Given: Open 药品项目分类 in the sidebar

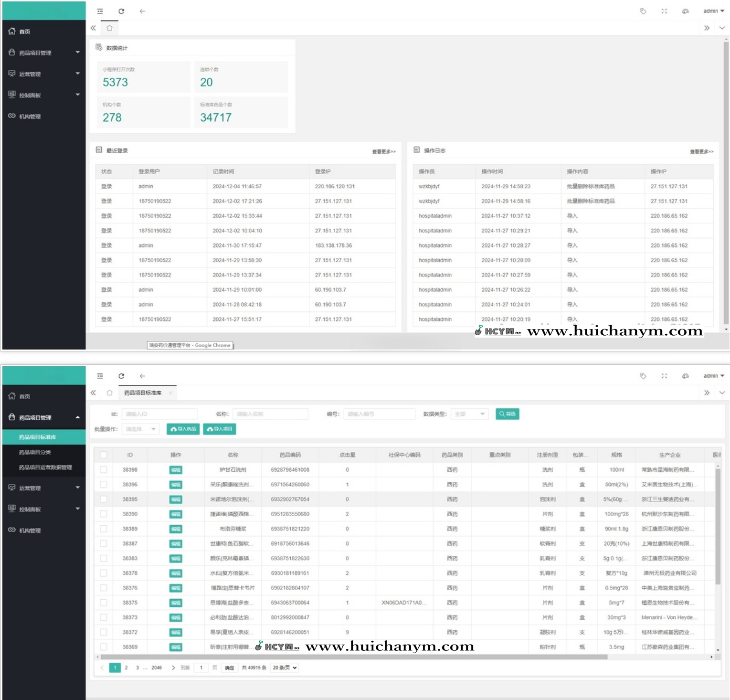Looking at the screenshot, I should 35,452.
